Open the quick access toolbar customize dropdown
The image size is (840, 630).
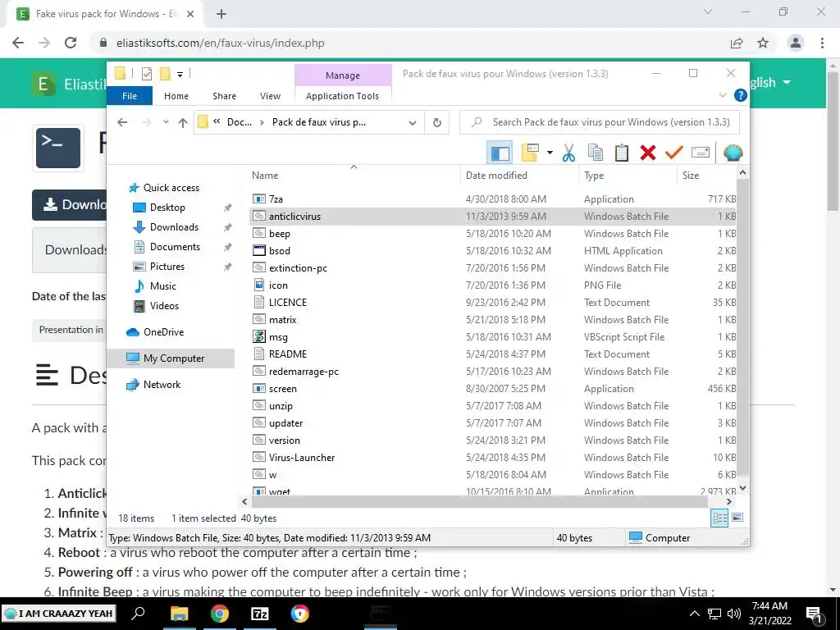coord(180,75)
